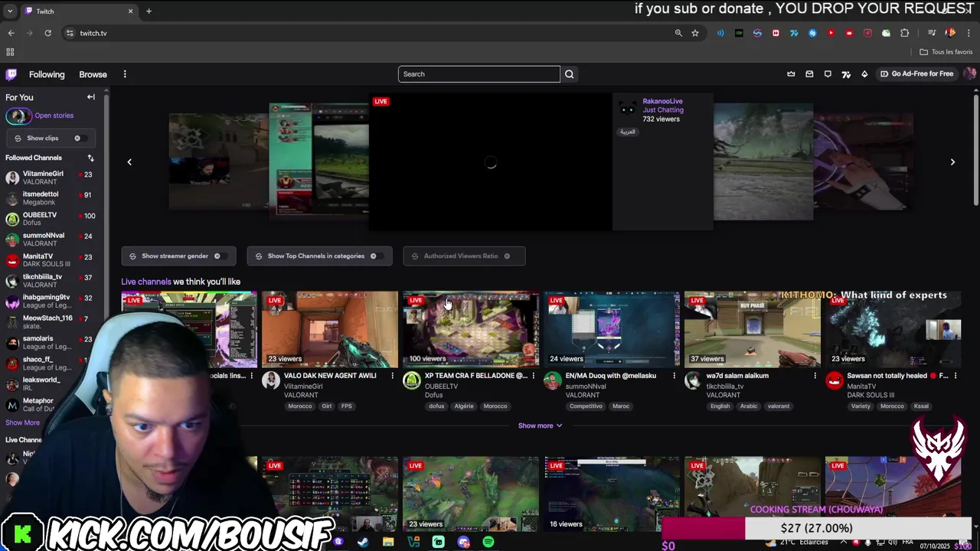980x551 pixels.
Task: Click the search magnifier button
Action: 569,74
